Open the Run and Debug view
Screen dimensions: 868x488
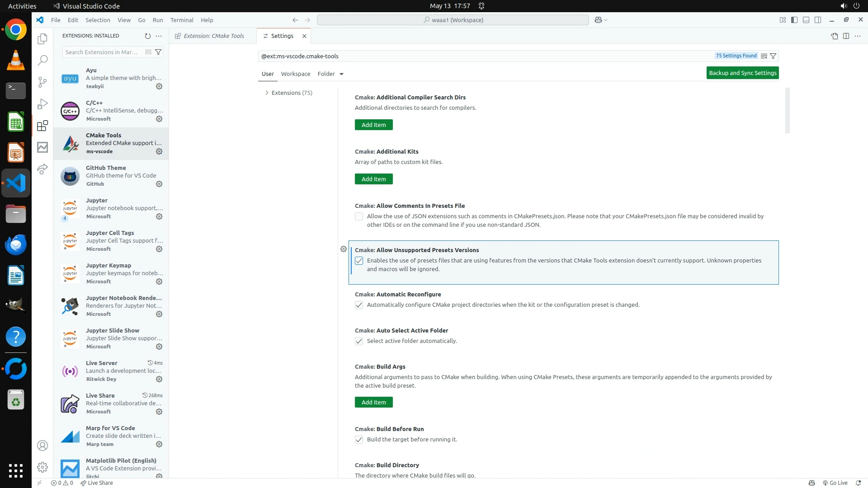point(42,104)
